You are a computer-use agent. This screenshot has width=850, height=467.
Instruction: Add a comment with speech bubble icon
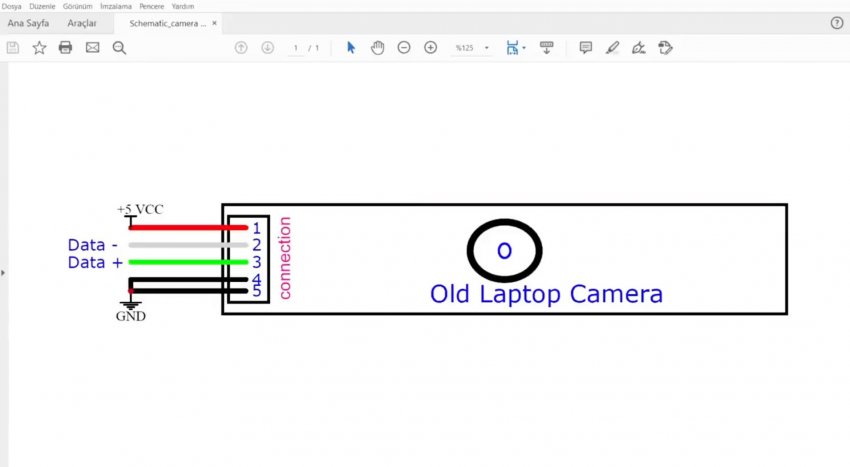click(x=586, y=47)
